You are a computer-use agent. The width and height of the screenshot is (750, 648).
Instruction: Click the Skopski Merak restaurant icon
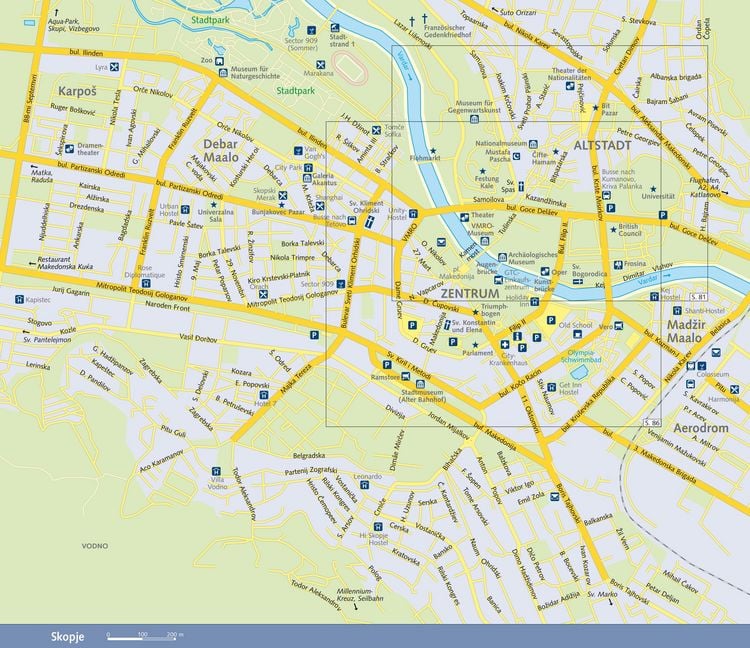pos(283,195)
